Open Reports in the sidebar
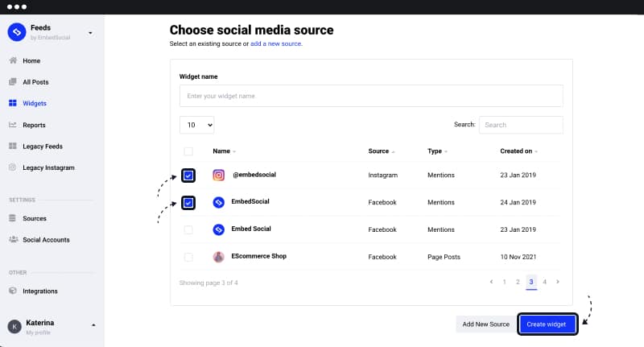 click(x=34, y=126)
